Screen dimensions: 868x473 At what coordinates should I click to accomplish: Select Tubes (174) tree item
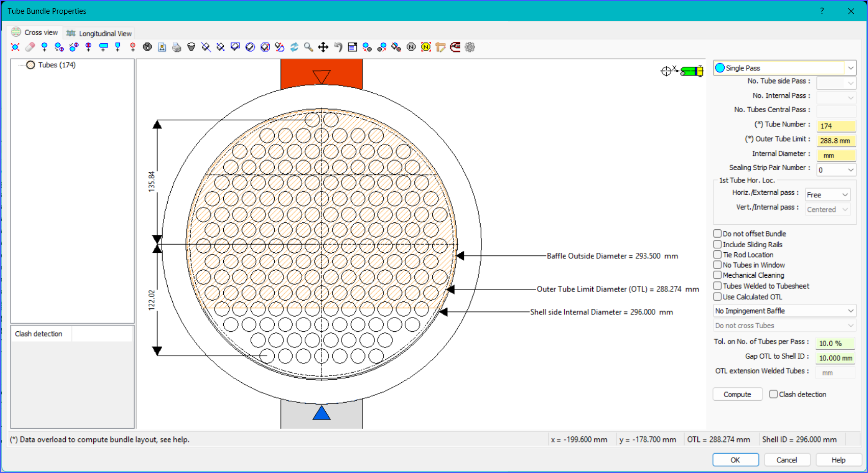(x=57, y=65)
